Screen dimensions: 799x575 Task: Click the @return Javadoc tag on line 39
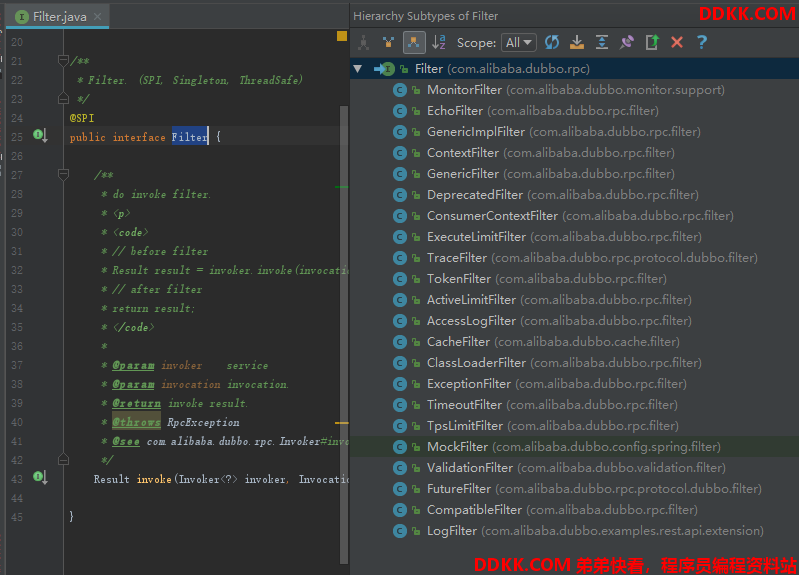click(136, 403)
